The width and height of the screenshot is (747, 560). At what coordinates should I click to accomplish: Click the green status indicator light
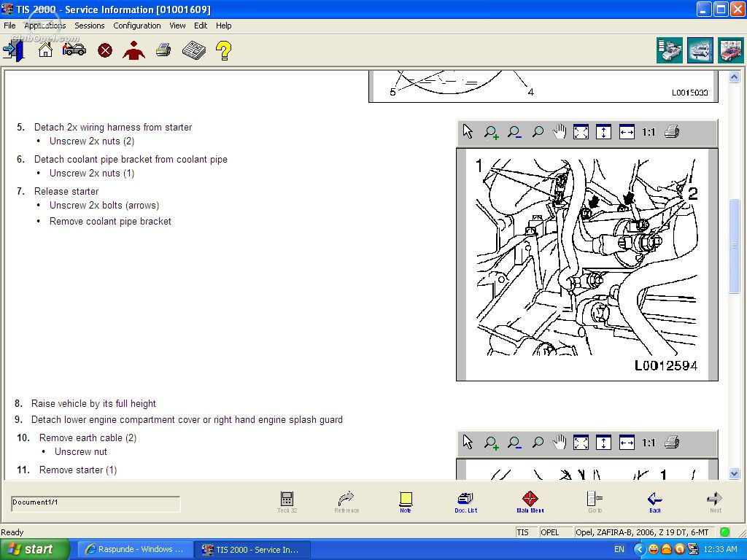coord(724,532)
